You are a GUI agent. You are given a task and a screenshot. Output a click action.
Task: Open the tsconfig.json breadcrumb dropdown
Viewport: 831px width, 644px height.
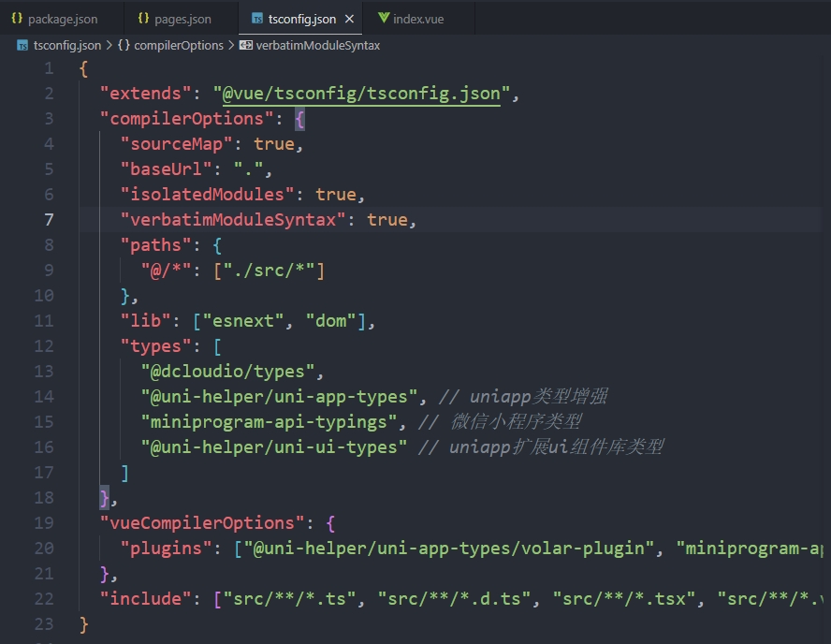(x=67, y=45)
